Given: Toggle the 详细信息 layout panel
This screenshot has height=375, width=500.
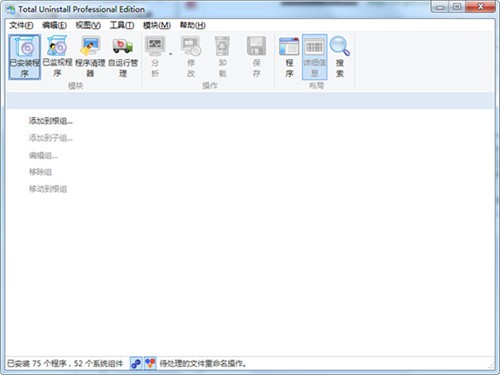Looking at the screenshot, I should coord(315,57).
